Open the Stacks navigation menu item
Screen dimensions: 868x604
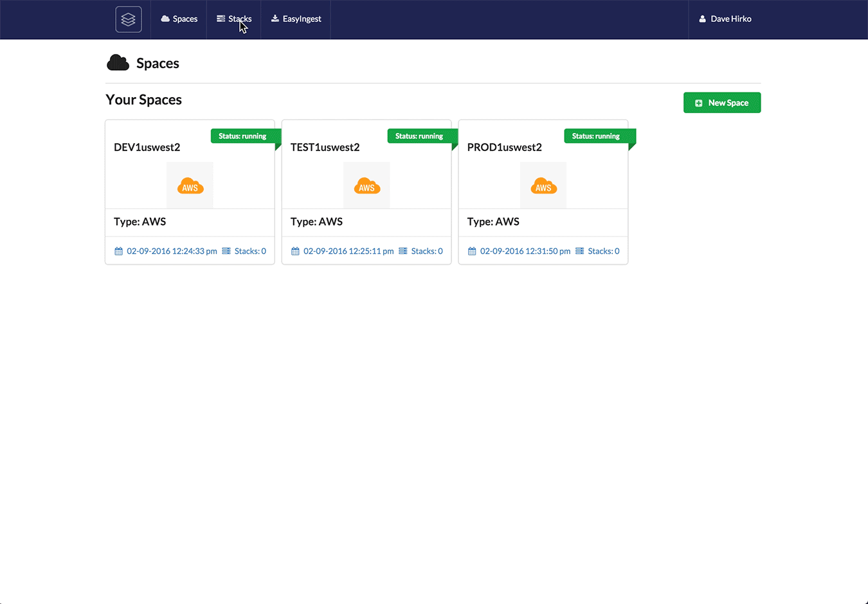point(234,19)
